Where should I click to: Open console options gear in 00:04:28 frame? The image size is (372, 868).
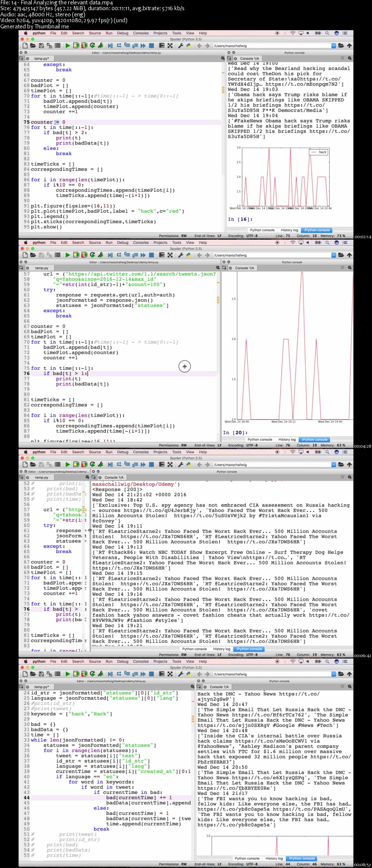[x=349, y=268]
